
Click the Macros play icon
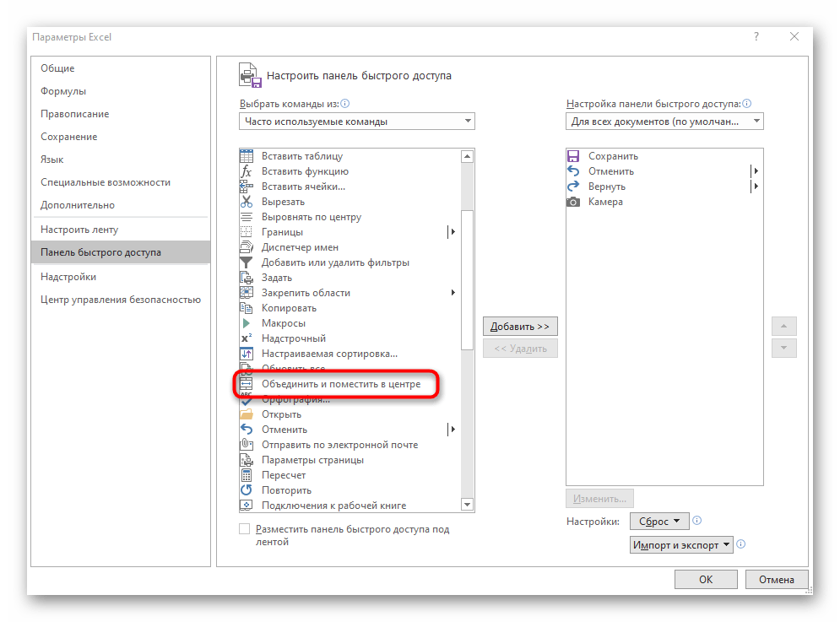(x=247, y=323)
